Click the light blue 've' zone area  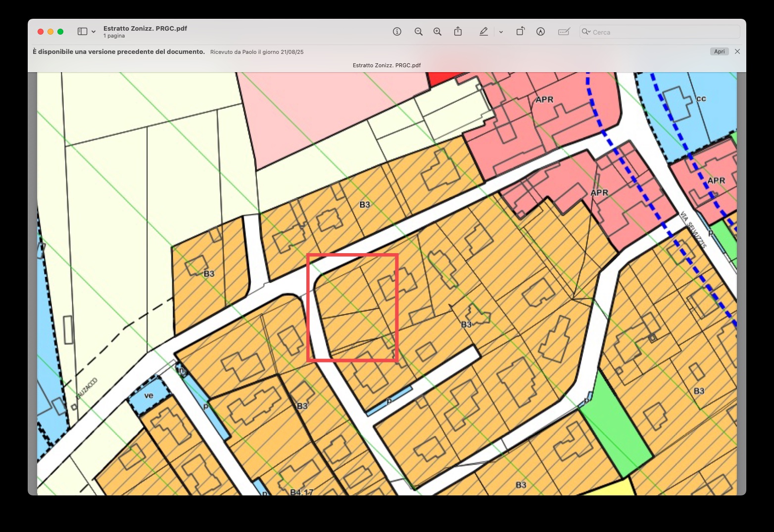148,396
